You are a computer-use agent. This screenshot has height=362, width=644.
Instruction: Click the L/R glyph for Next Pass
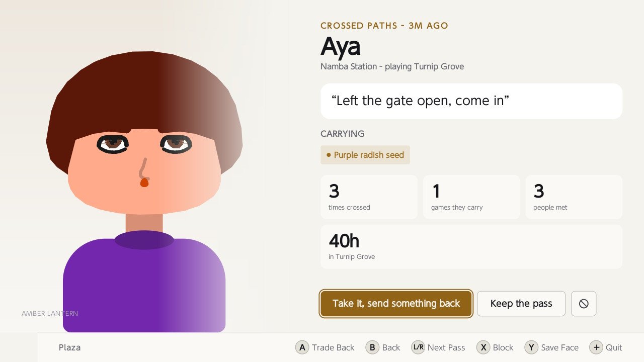418,347
